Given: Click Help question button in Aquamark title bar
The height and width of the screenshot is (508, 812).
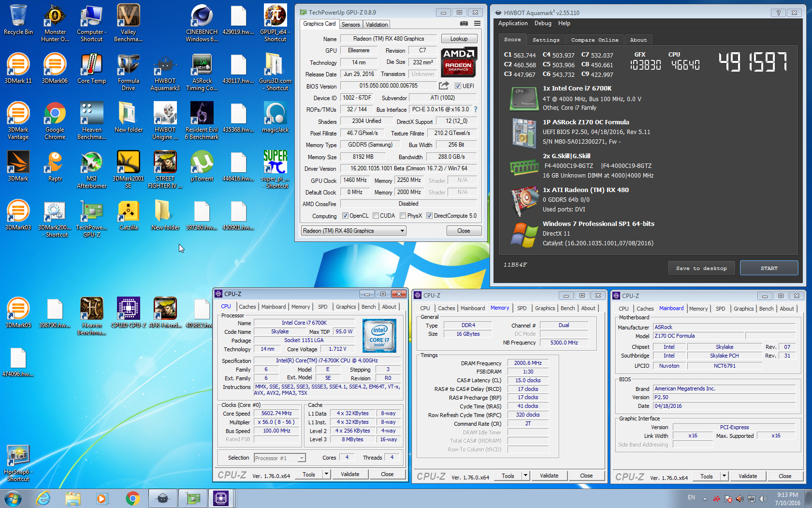Looking at the screenshot, I should (778, 13).
